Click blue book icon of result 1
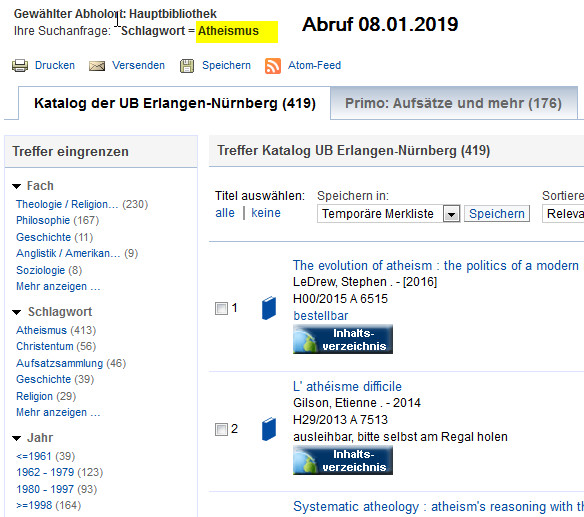 tap(269, 308)
